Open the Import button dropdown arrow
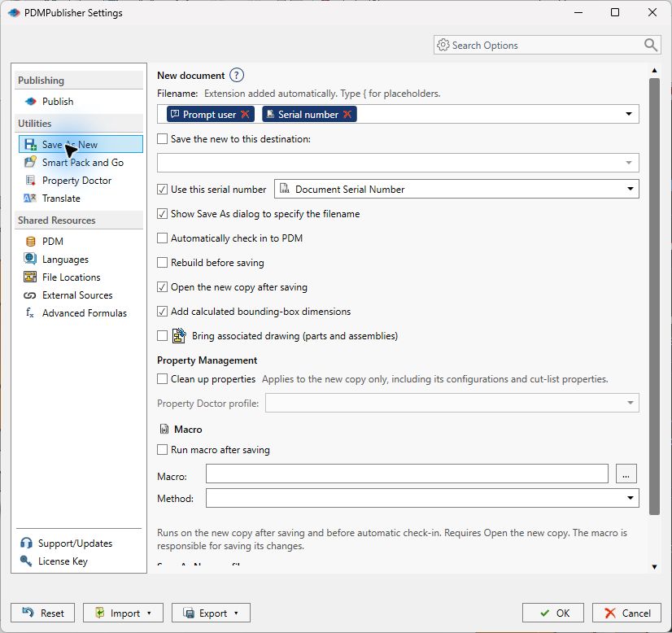This screenshot has height=633, width=672. (x=149, y=613)
